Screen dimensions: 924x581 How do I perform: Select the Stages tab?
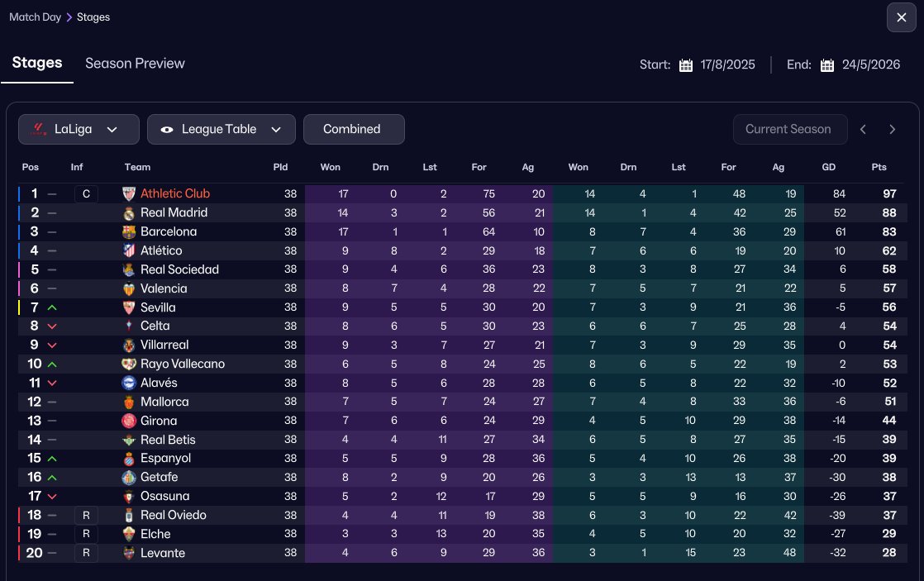[x=37, y=64]
